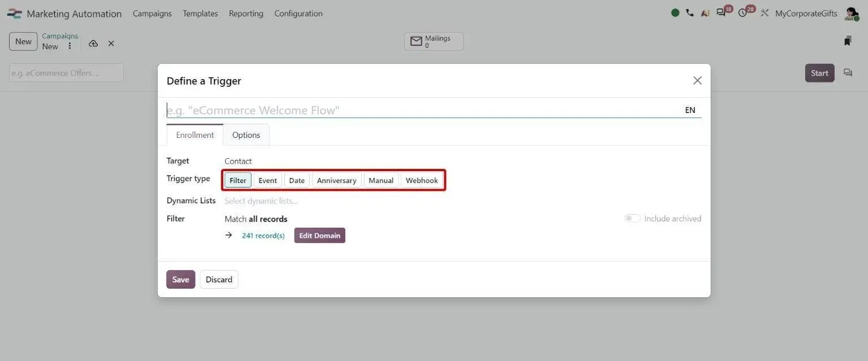Click the discard changes X icon

tap(111, 44)
